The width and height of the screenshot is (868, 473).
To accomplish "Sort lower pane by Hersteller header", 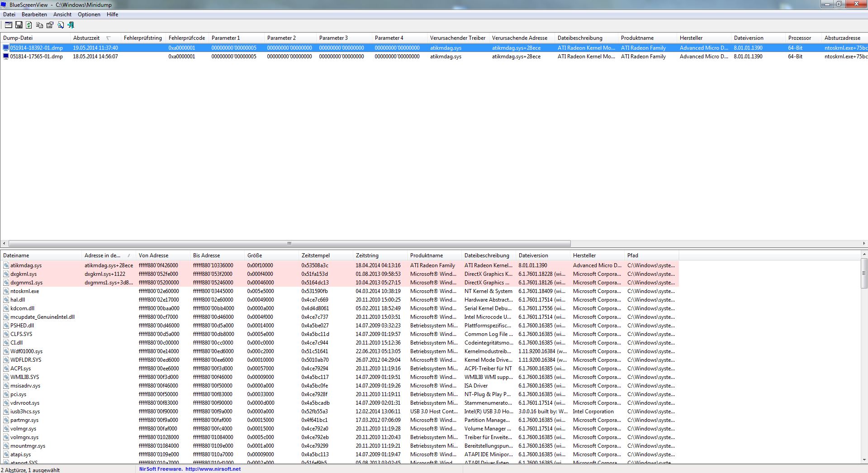I will (x=597, y=255).
